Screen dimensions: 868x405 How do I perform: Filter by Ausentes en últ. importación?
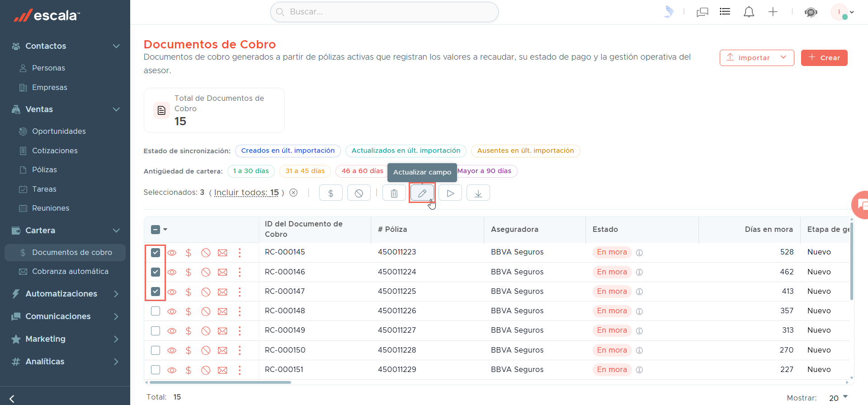pos(526,151)
